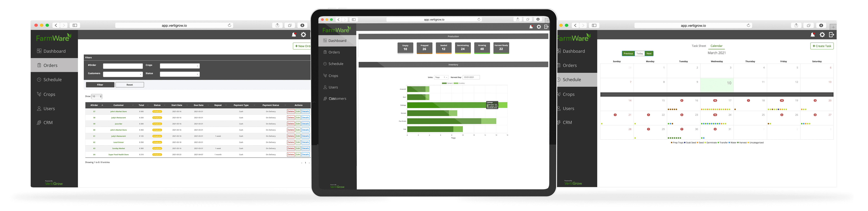Select March 10 cell in the calendar
The height and width of the screenshot is (211, 868).
point(717,85)
